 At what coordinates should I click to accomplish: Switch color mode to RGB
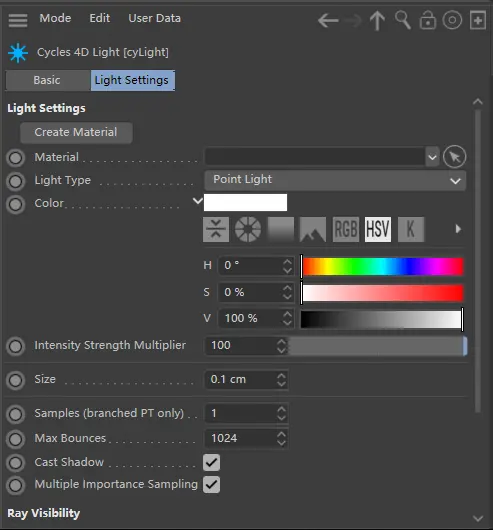346,230
